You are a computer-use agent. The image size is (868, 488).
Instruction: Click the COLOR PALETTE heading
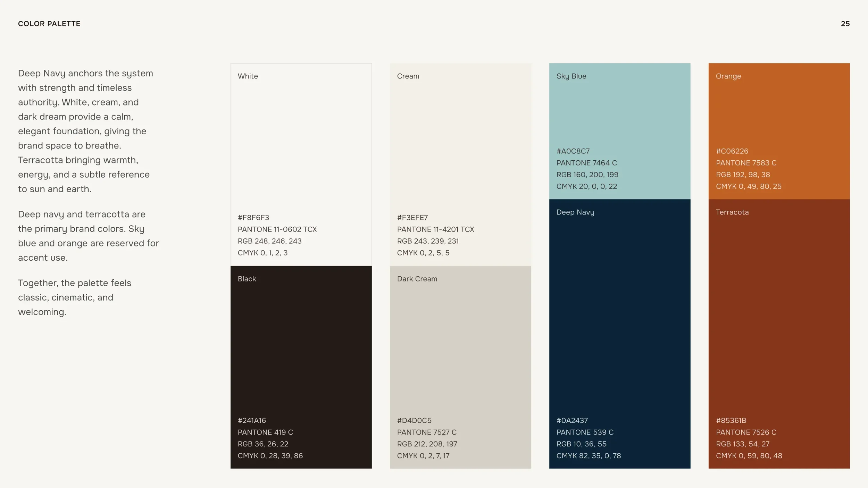tap(49, 24)
